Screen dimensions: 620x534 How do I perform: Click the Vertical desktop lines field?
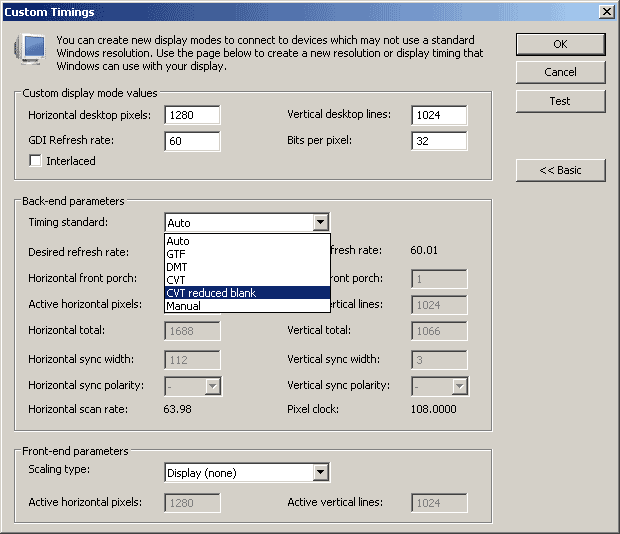click(x=439, y=115)
